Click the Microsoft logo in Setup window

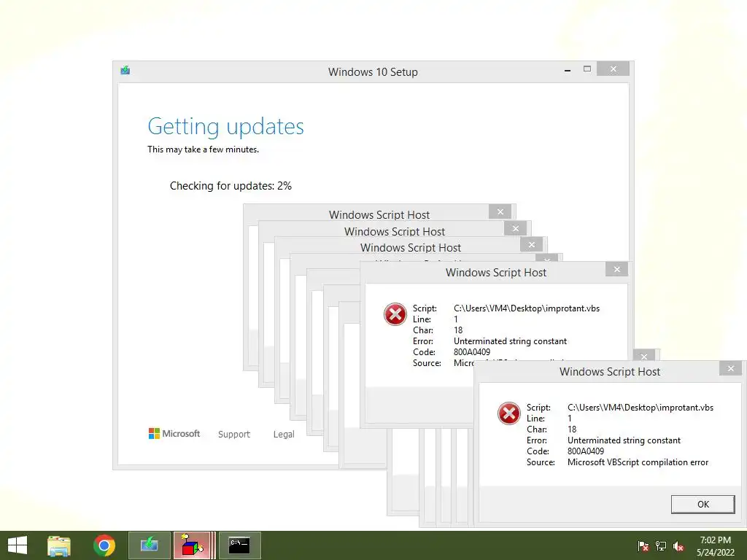pyautogui.click(x=174, y=433)
